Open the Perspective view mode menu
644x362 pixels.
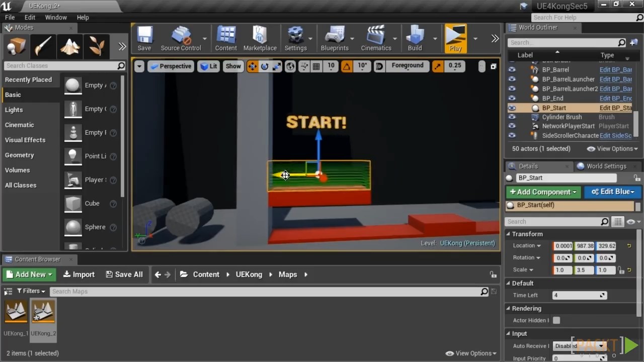pos(171,66)
